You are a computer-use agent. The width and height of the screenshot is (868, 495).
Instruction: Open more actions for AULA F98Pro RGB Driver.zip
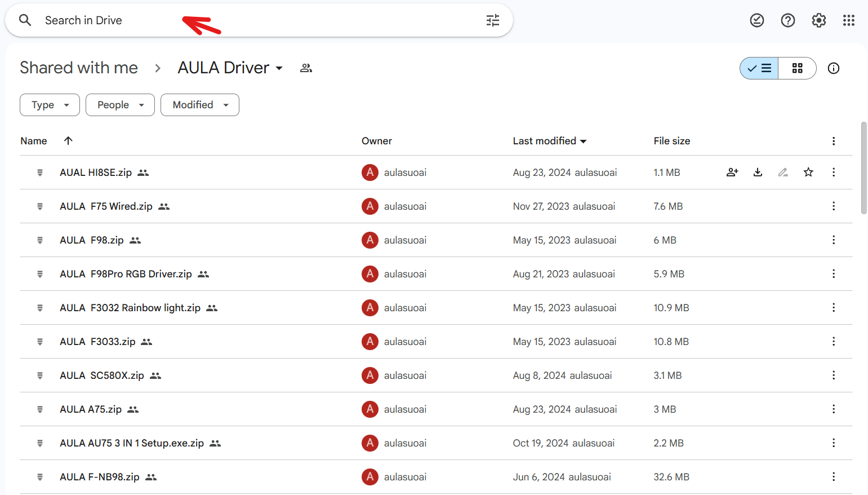tap(834, 274)
